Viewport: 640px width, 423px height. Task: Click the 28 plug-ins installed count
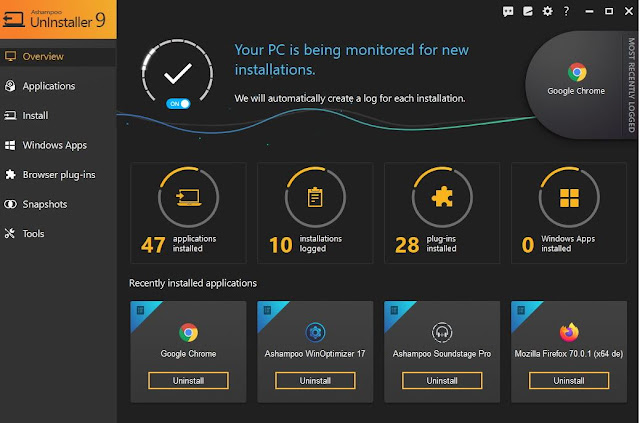[x=407, y=245]
